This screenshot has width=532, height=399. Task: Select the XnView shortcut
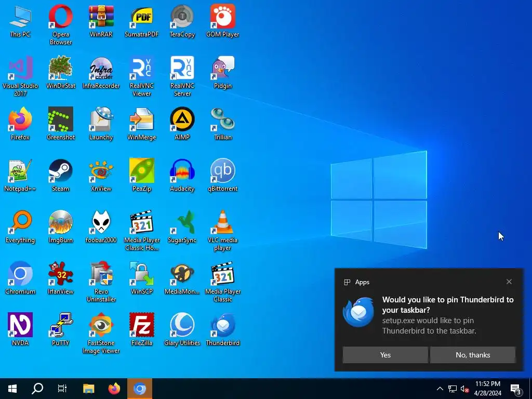click(x=101, y=175)
